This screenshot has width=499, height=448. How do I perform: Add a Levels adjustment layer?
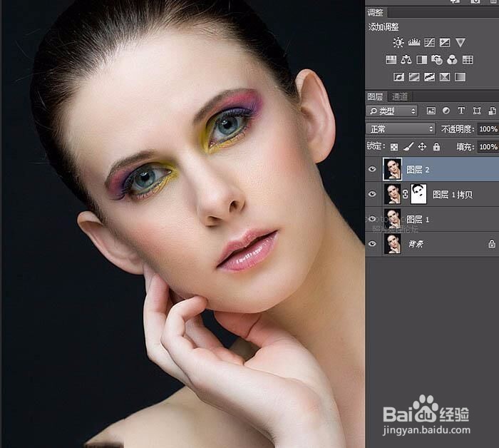tap(413, 42)
